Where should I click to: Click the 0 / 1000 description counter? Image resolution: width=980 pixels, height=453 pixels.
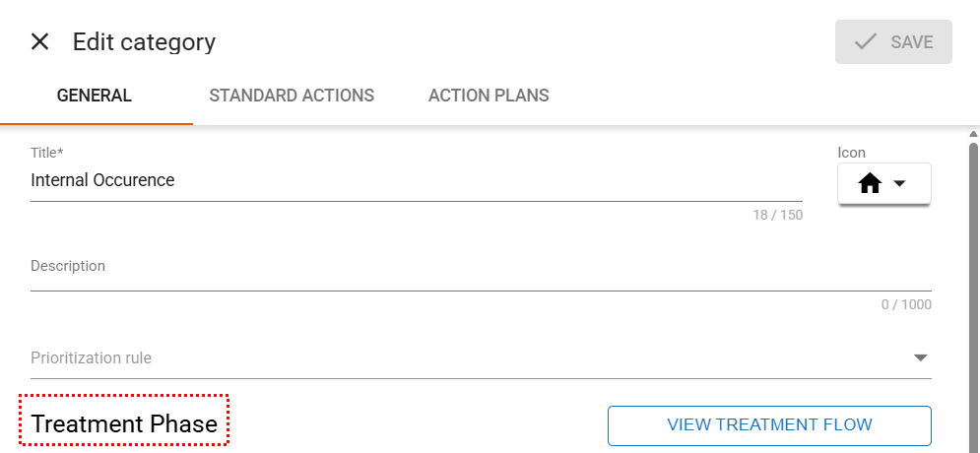[x=906, y=304]
